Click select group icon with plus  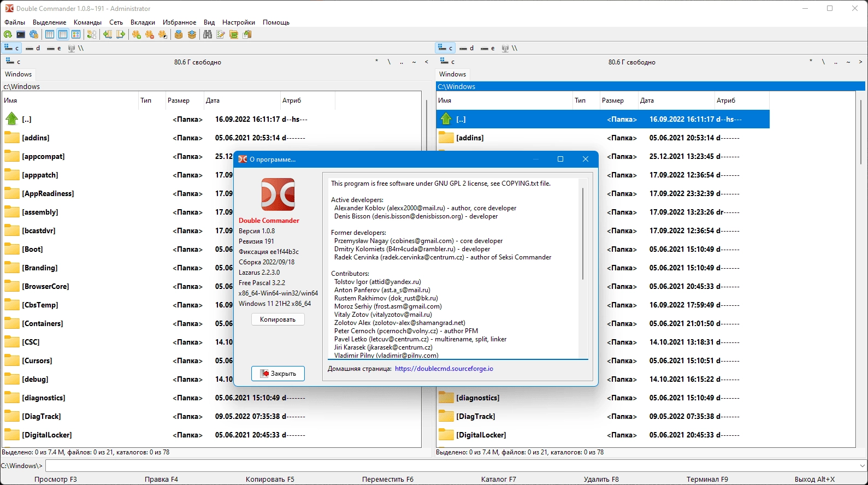pos(137,34)
